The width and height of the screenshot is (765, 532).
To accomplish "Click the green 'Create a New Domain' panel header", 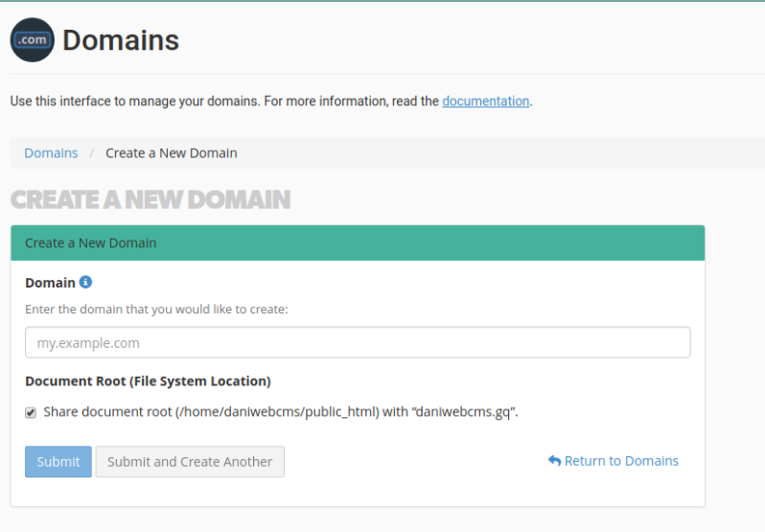I will 358,243.
